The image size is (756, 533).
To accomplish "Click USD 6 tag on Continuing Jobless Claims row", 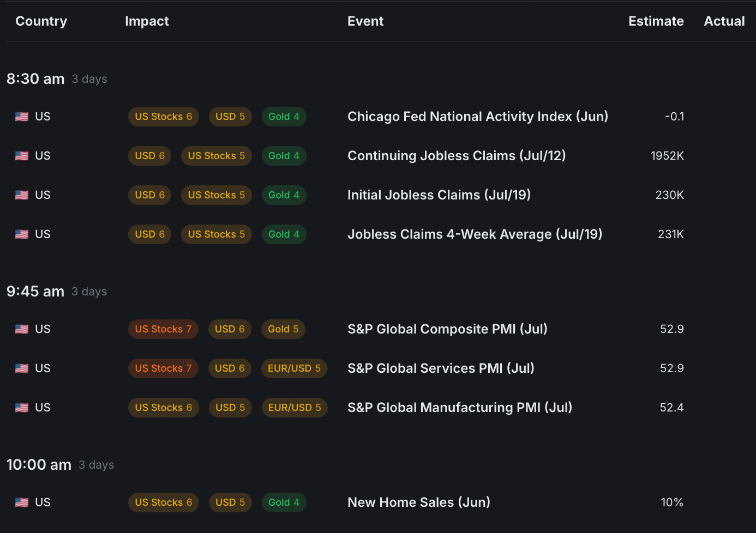I will tap(149, 156).
